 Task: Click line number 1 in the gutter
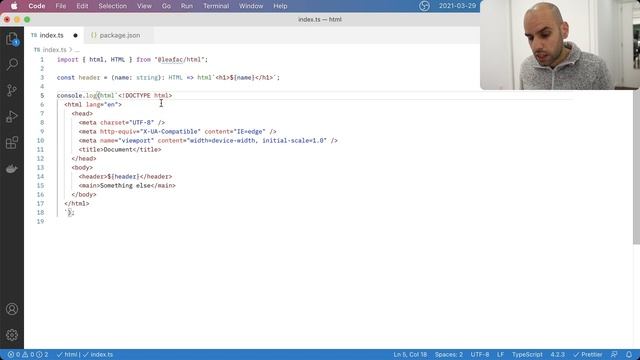tap(42, 60)
